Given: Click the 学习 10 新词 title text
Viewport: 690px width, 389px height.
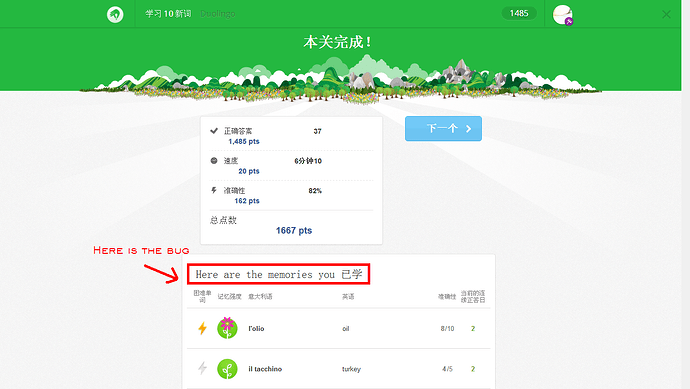Looking at the screenshot, I should coord(169,14).
